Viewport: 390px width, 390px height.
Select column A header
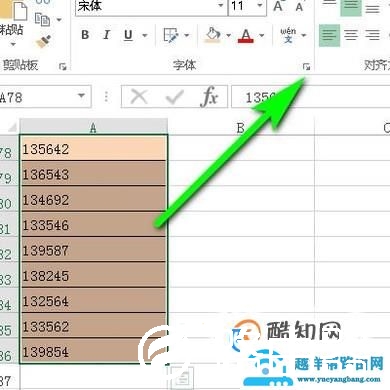(93, 127)
